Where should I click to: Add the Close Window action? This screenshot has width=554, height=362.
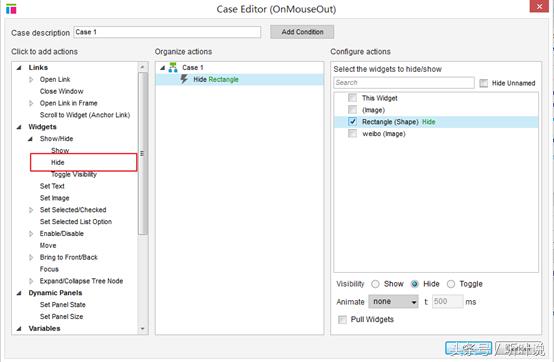pos(61,91)
